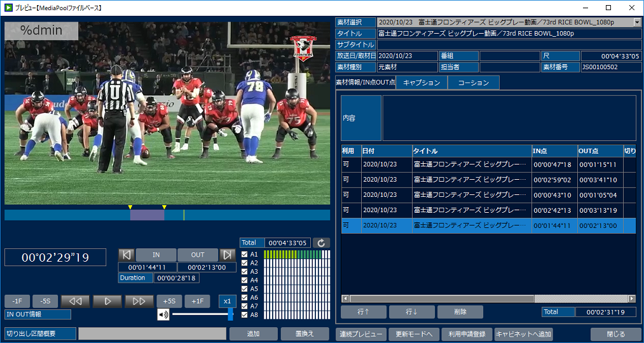Click the 切り出し区間概要 input field

pos(153,333)
